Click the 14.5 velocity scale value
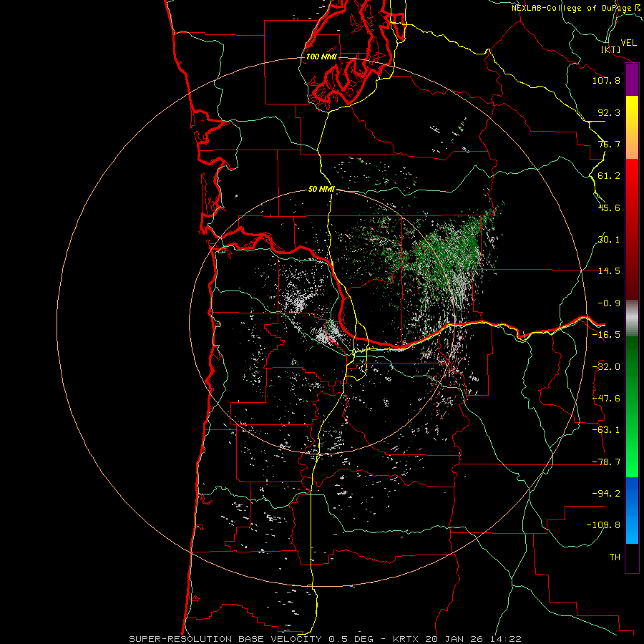The image size is (644, 644). 609,271
